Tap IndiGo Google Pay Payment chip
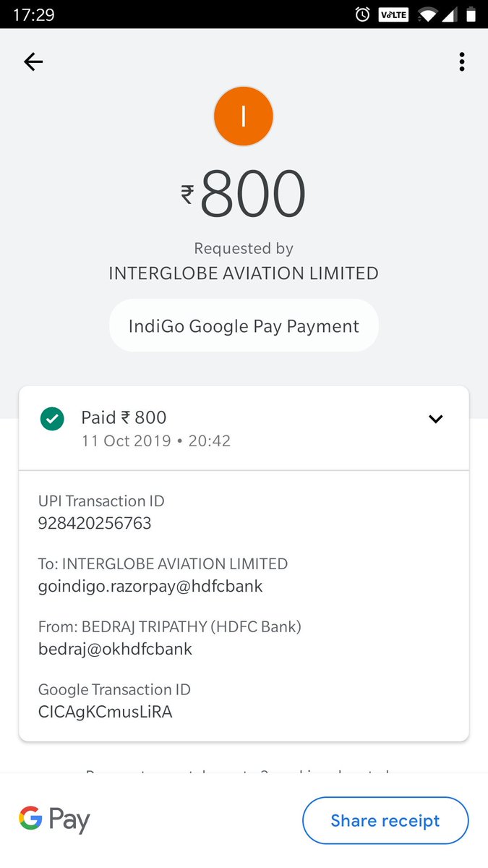This screenshot has height=868, width=488. point(244,326)
